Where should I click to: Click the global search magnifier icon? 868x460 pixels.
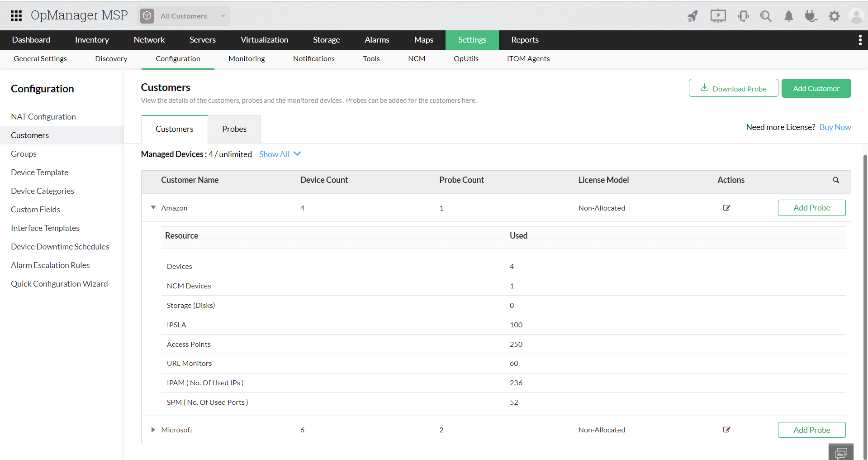(x=765, y=16)
